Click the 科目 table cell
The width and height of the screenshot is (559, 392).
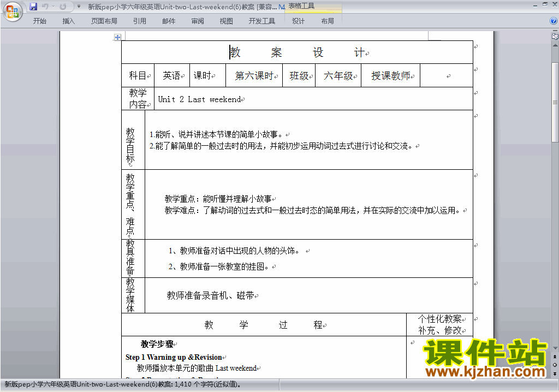(138, 76)
